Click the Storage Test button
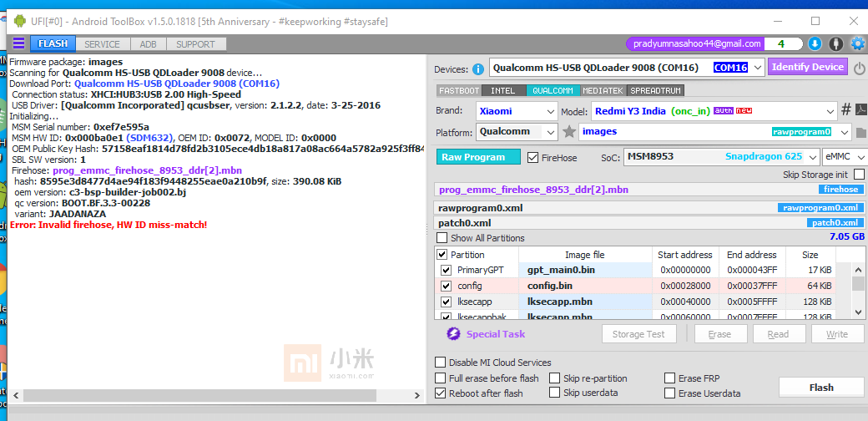The image size is (868, 421). tap(640, 334)
